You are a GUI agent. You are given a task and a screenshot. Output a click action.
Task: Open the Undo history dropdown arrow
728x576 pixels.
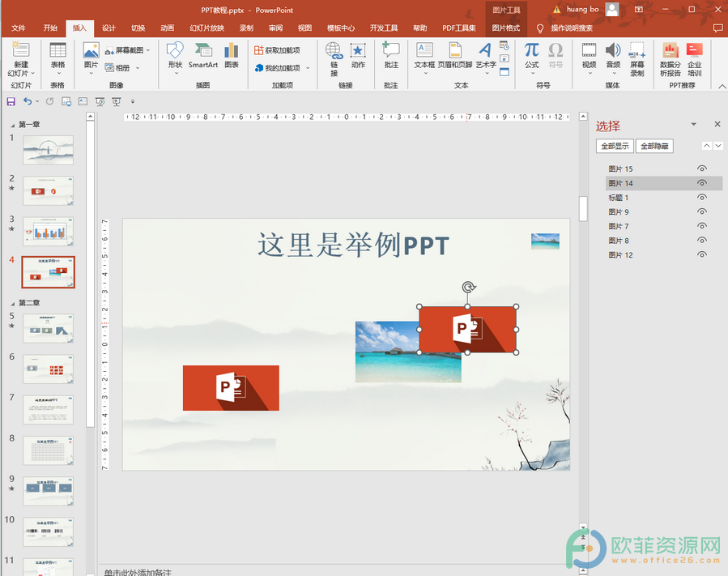[x=37, y=101]
